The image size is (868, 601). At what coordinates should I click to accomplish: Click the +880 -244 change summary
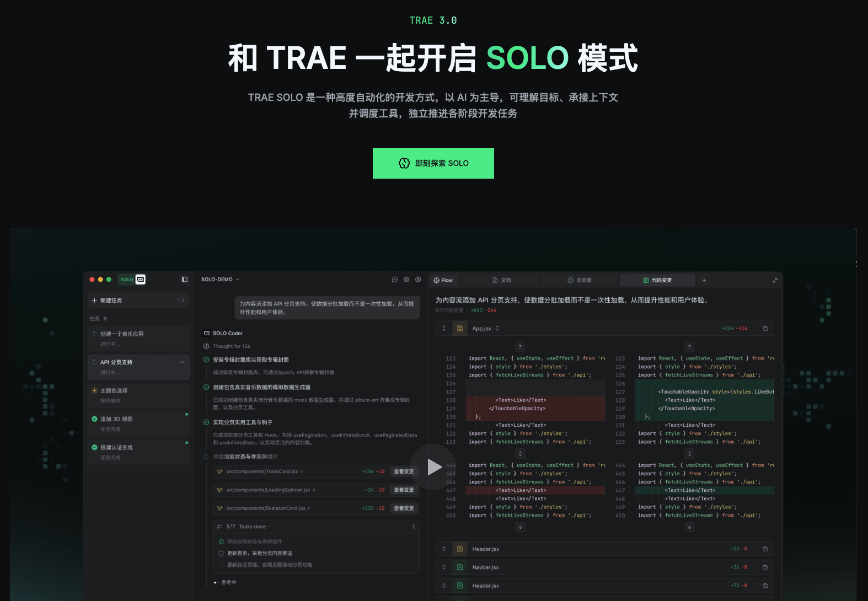coord(484,310)
